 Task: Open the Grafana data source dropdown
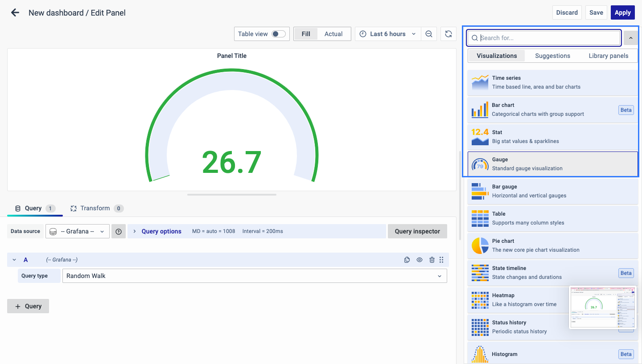coord(78,231)
